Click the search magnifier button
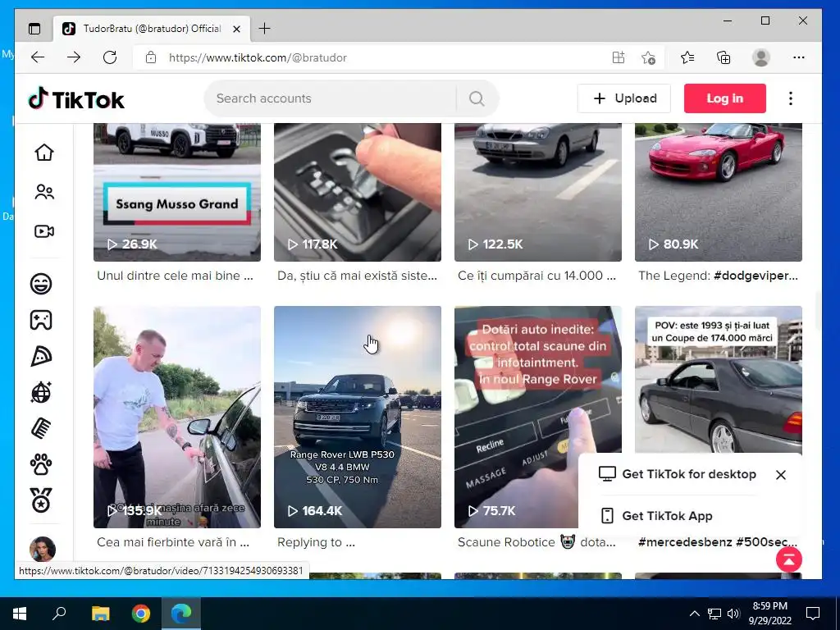 [x=477, y=98]
